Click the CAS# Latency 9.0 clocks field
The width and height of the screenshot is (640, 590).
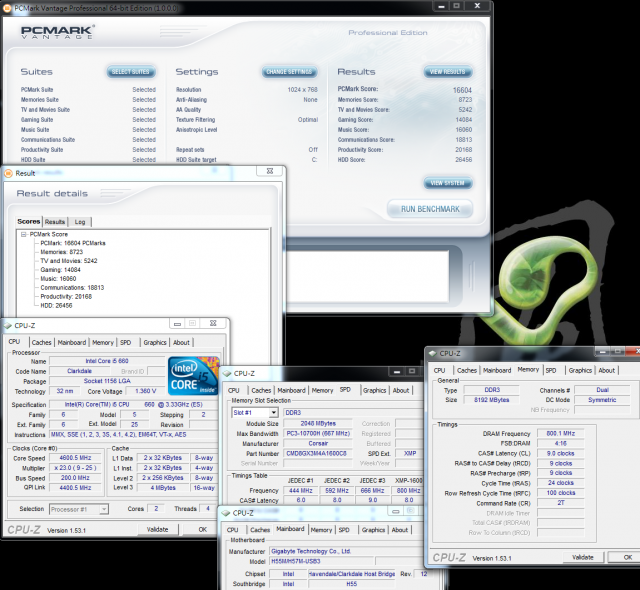560,453
